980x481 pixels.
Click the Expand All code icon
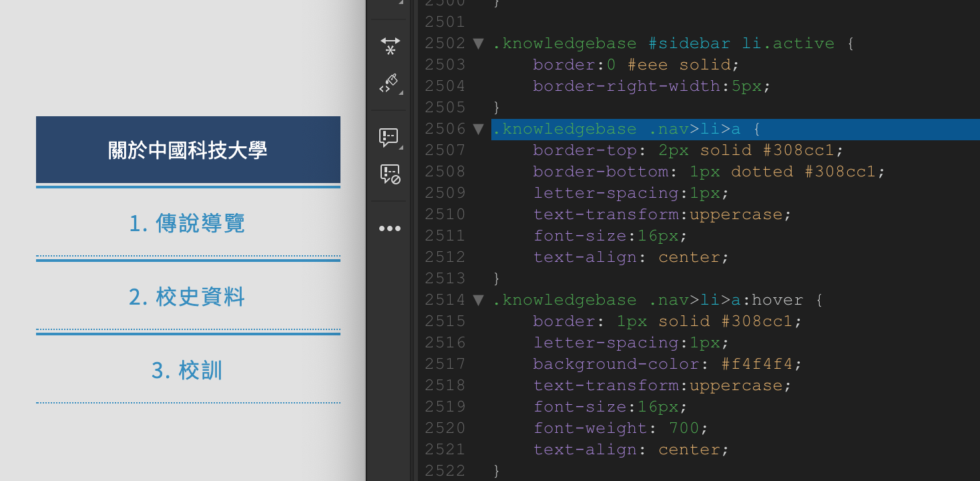[x=390, y=46]
